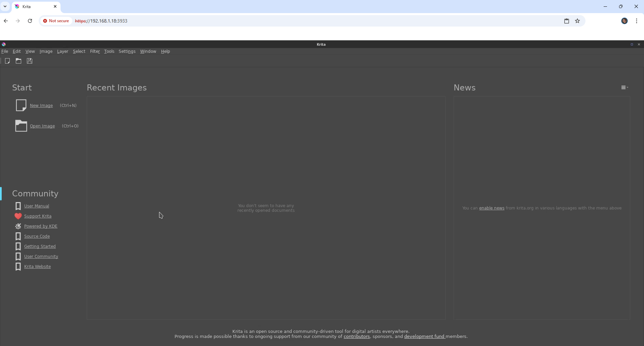Open the Window menu
The width and height of the screenshot is (644, 346).
coord(148,51)
